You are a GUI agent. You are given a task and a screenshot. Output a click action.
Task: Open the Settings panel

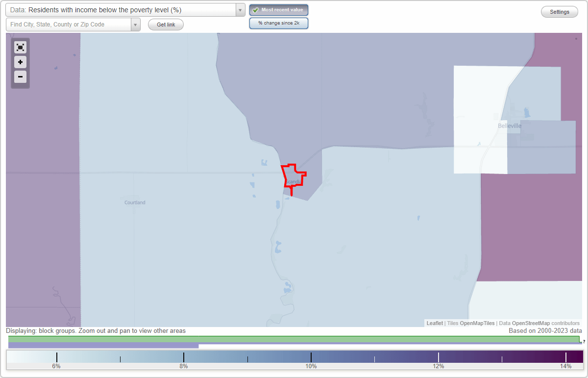559,11
